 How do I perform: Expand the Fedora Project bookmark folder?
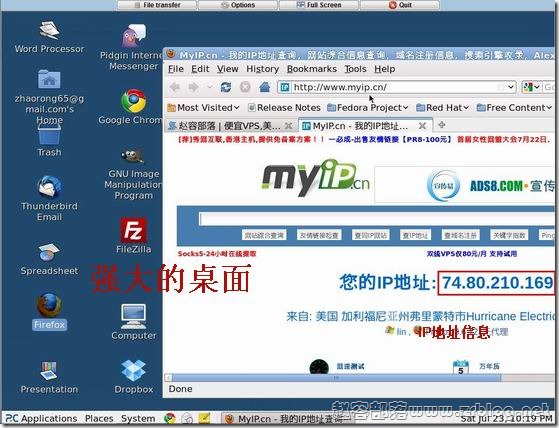(368, 108)
